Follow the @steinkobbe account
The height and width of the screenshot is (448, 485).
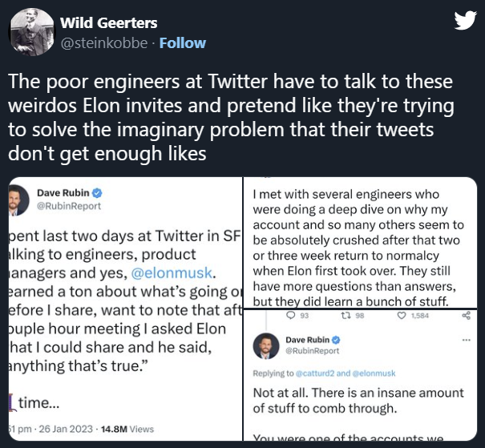click(182, 43)
